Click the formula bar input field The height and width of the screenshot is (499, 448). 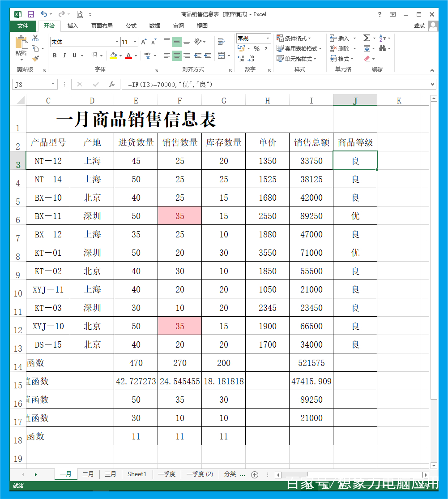pos(276,84)
